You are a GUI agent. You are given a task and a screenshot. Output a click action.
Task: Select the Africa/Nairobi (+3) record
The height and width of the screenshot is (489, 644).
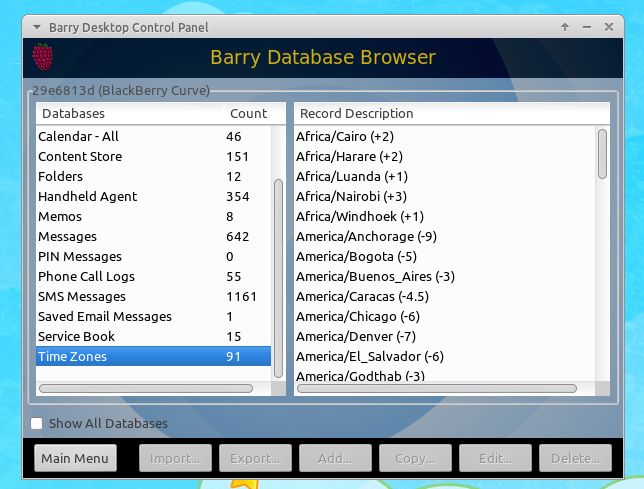click(445, 196)
